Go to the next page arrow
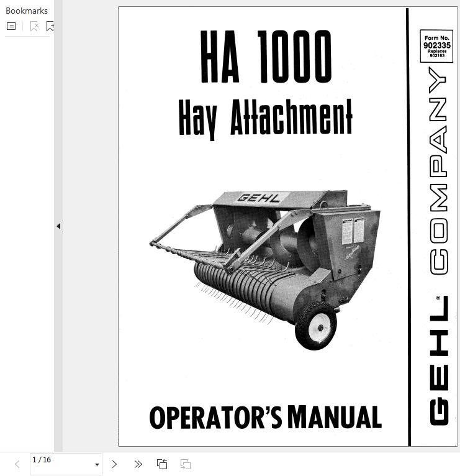 point(114,464)
